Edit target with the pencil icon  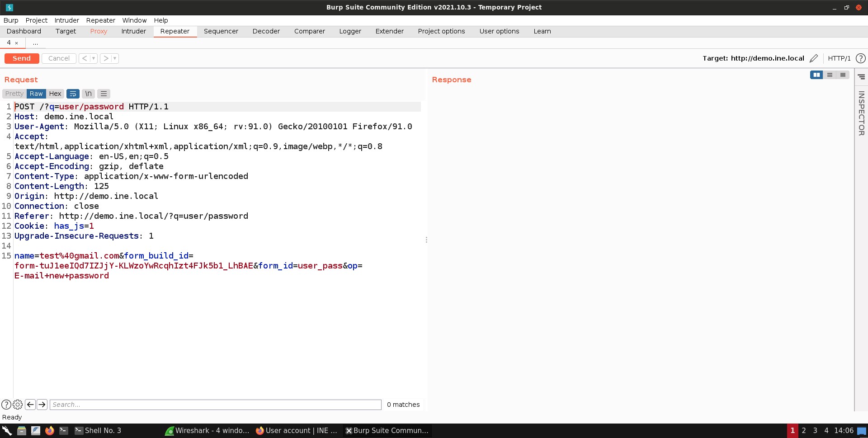pyautogui.click(x=813, y=58)
